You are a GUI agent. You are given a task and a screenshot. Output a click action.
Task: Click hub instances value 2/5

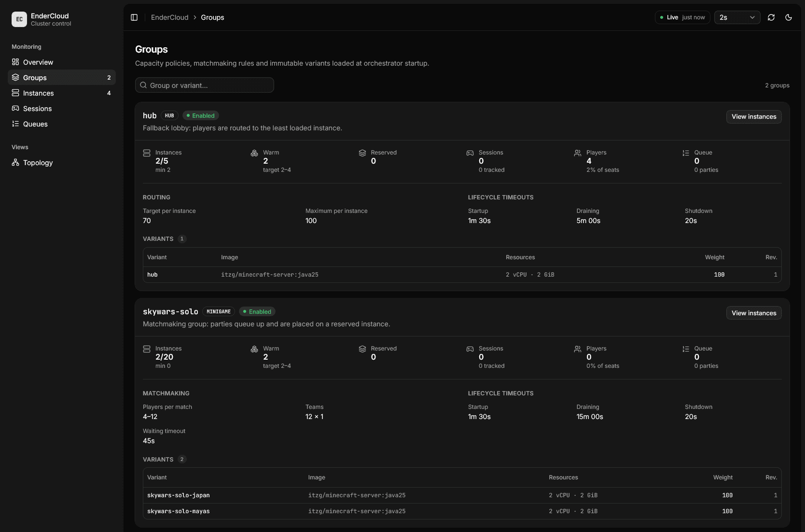pyautogui.click(x=162, y=161)
